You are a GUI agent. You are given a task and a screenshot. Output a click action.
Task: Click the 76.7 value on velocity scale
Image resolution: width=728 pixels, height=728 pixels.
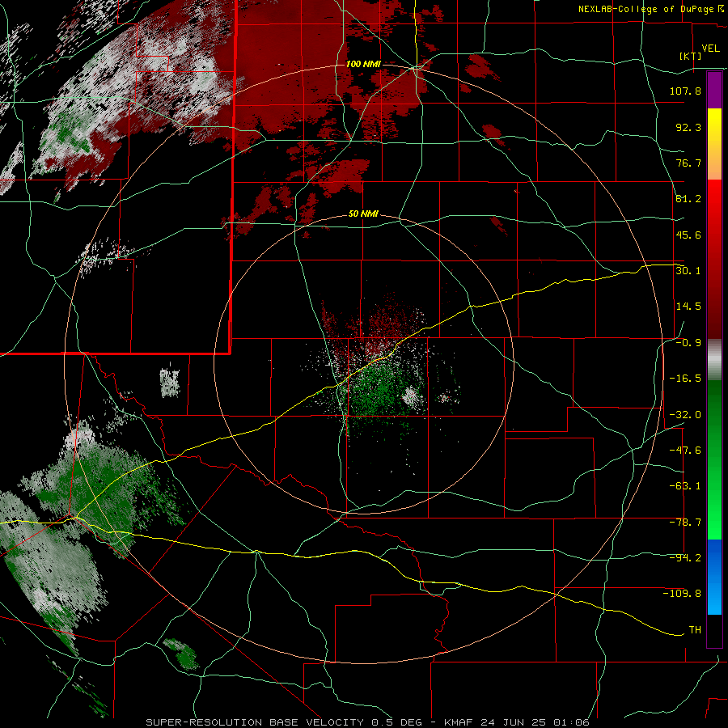click(688, 163)
